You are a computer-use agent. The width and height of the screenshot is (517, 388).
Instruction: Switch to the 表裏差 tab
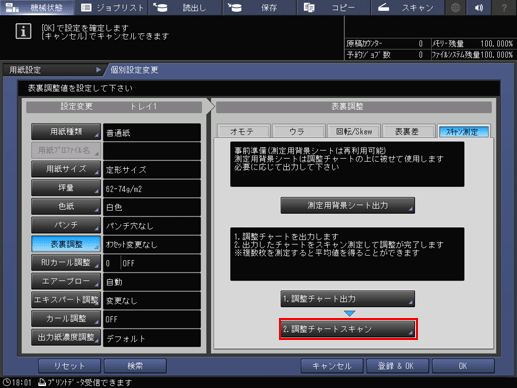[x=408, y=131]
